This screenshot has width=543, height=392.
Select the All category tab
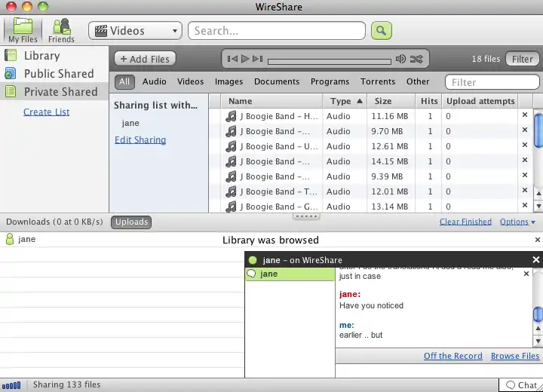click(x=124, y=81)
